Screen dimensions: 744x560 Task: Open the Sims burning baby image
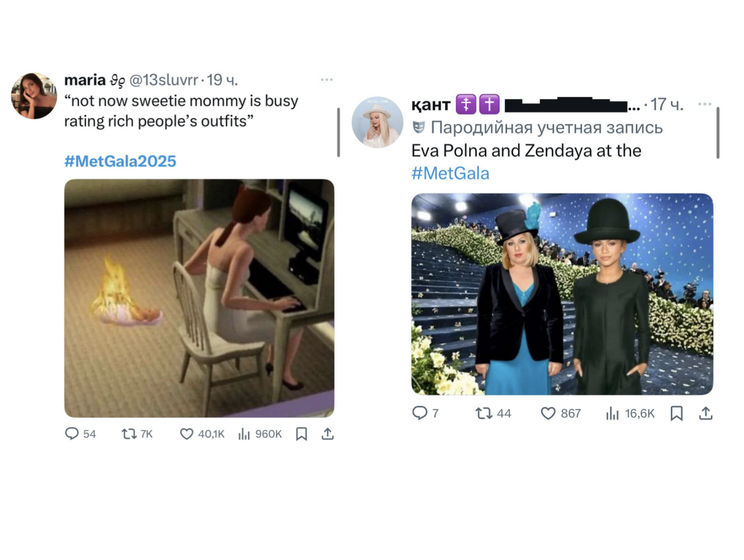(199, 298)
